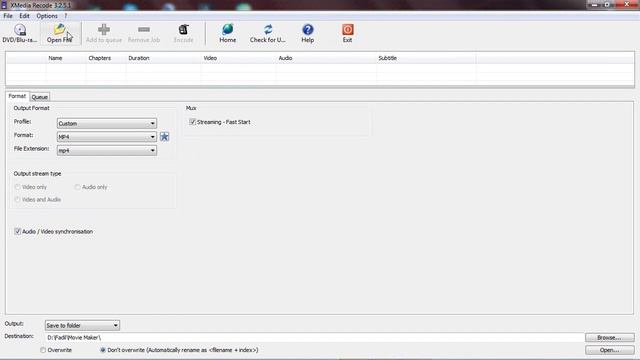Expand the Output Save to folder dropdown
Image resolution: width=640 pixels, height=360 pixels.
tap(82, 325)
